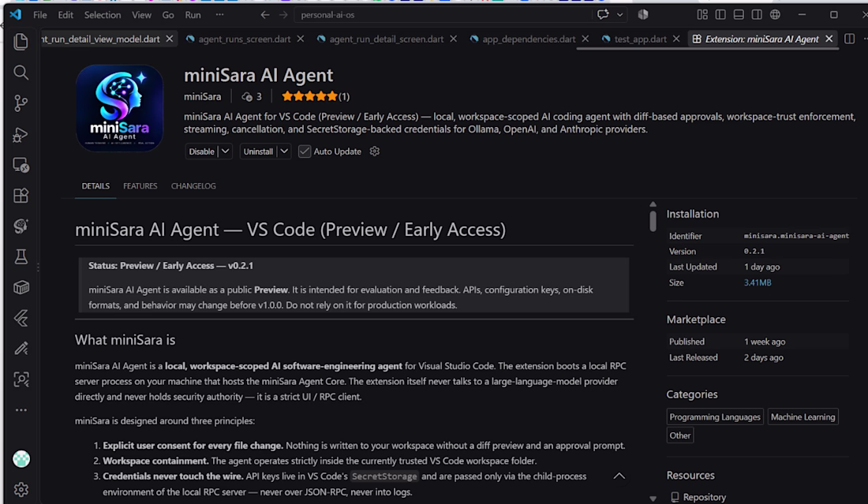Close the app_dependencies.dart tab
This screenshot has height=504, width=868.
586,39
